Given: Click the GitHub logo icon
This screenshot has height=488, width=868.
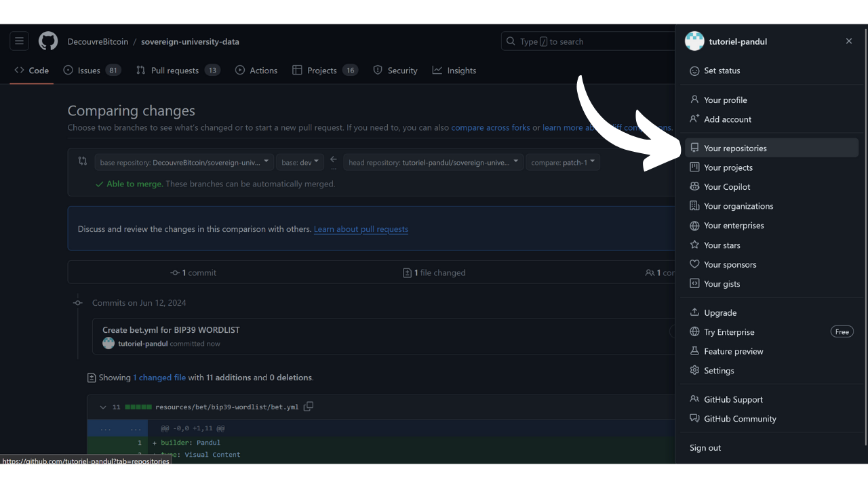Looking at the screenshot, I should pos(48,41).
